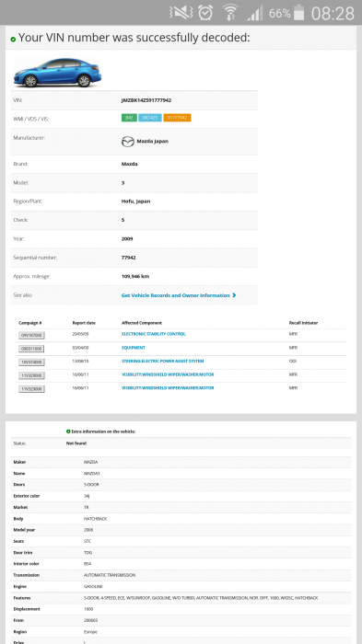362x644 pixels.
Task: Select the VIN value JMZBK14Z591777942
Action: click(x=146, y=100)
